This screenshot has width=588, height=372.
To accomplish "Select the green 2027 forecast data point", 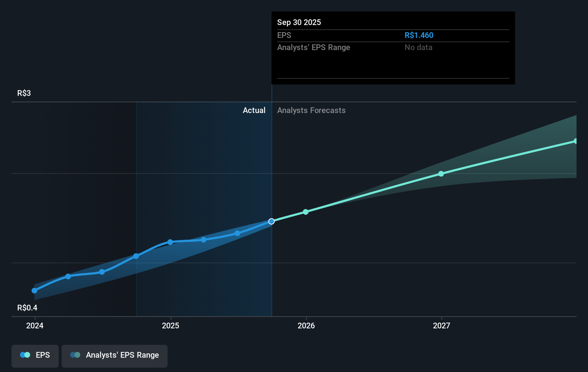I will point(441,174).
